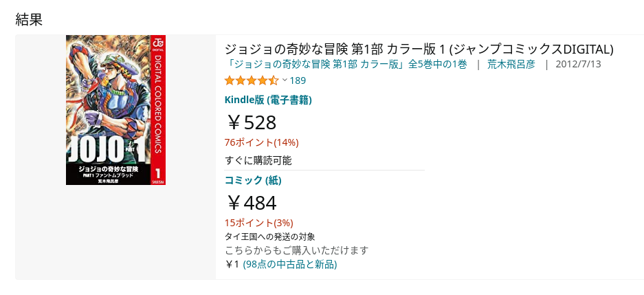Click the ¥1 used price
The image size is (644, 295).
[232, 265]
